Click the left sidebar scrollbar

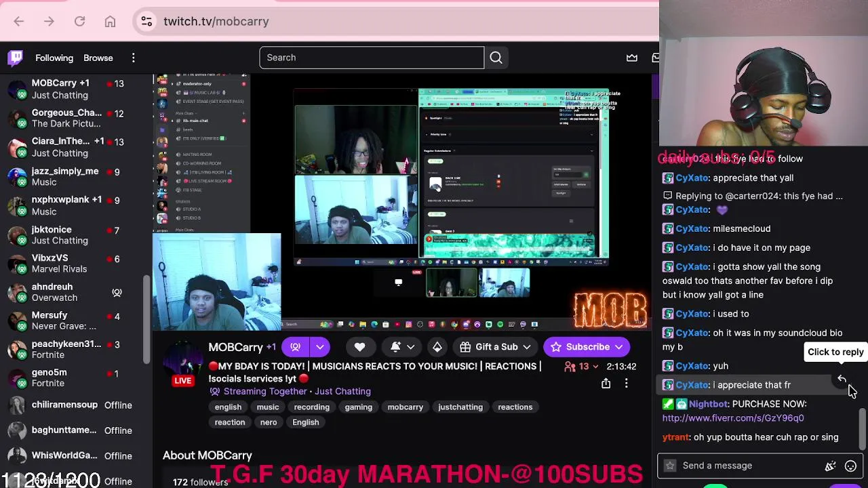[148, 319]
